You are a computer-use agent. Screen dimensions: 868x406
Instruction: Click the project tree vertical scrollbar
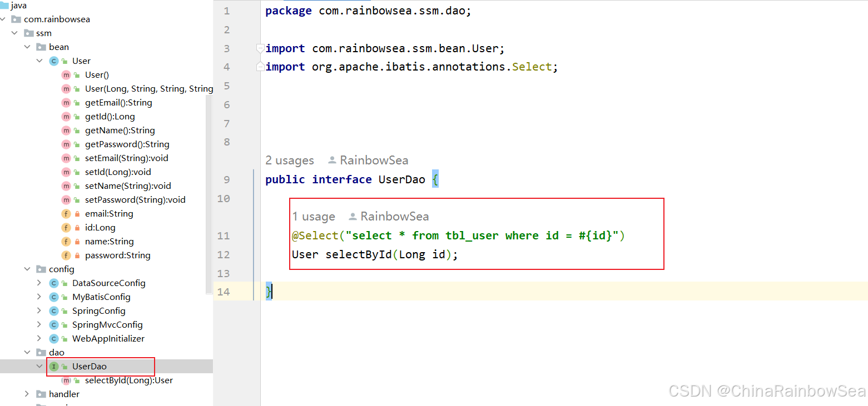point(209,194)
